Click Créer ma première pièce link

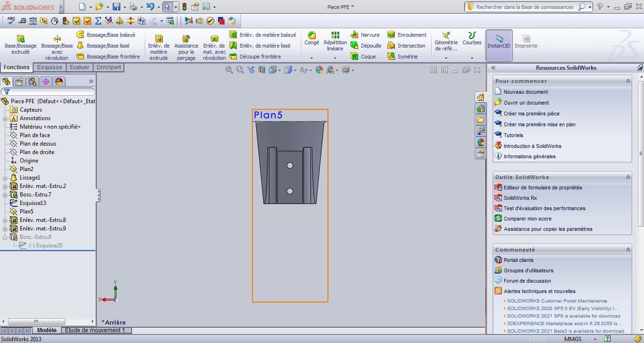point(531,114)
